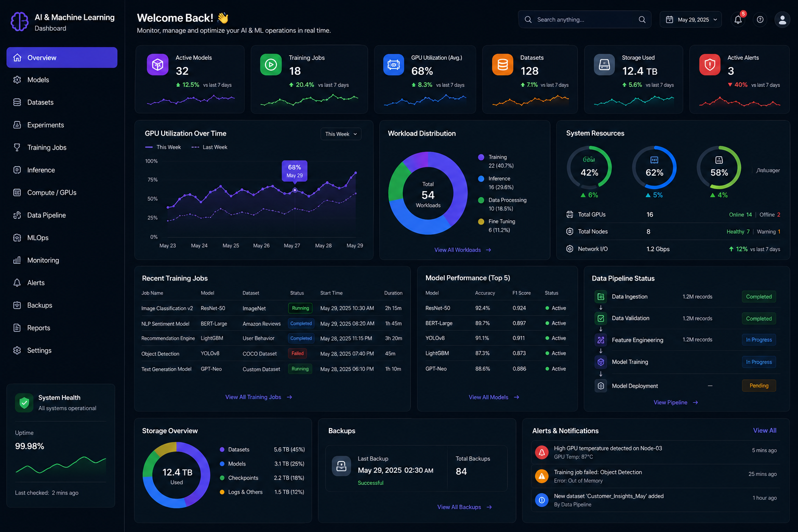Click the backup disk icon in Backups
Screen dimensions: 798x532
click(341, 466)
